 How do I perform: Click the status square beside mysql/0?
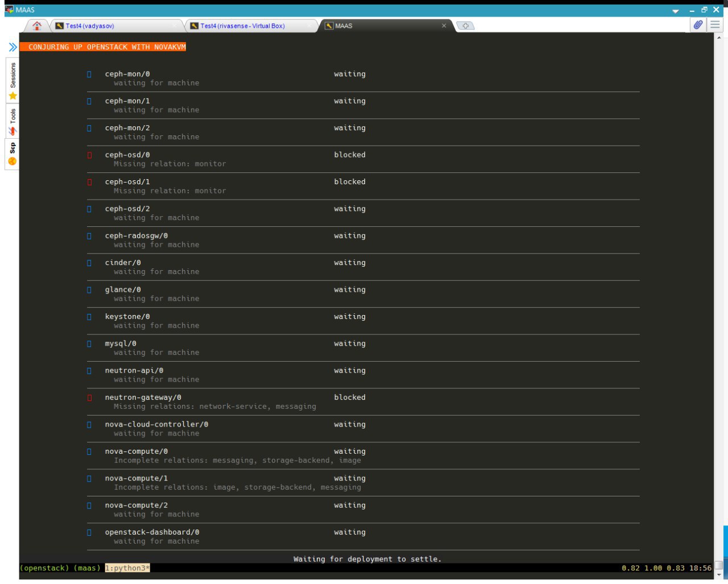click(89, 343)
